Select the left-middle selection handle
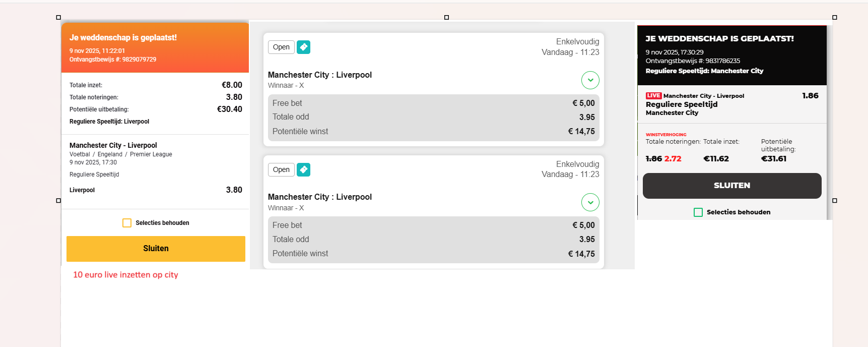 point(58,201)
